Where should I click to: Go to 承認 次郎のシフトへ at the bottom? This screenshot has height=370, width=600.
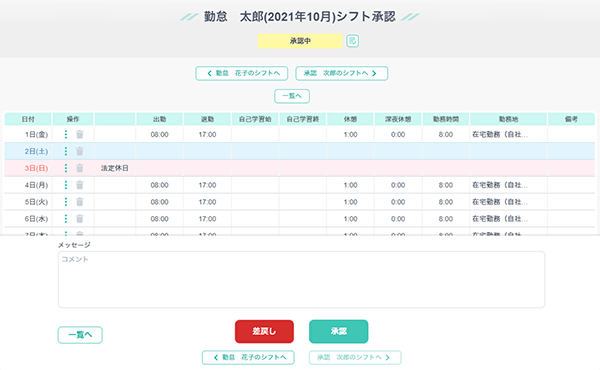point(355,357)
